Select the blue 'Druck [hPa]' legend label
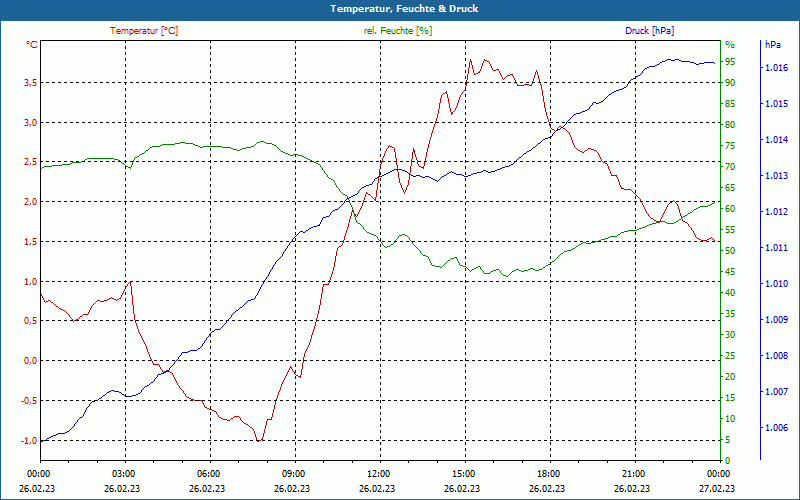This screenshot has width=800, height=500. click(649, 31)
